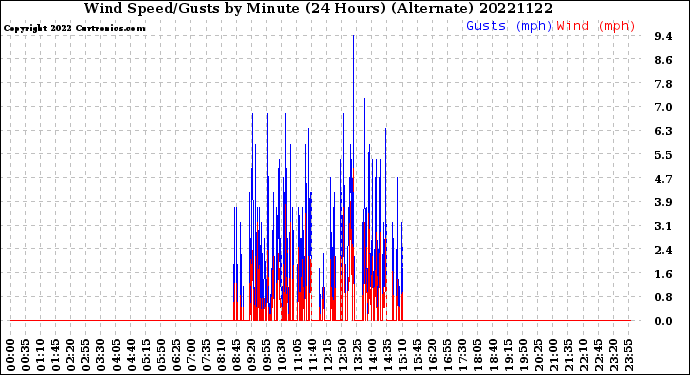Screen dimensions: 690x375
Task: Click the red Wind (mph) legend label
Action: 596,26
